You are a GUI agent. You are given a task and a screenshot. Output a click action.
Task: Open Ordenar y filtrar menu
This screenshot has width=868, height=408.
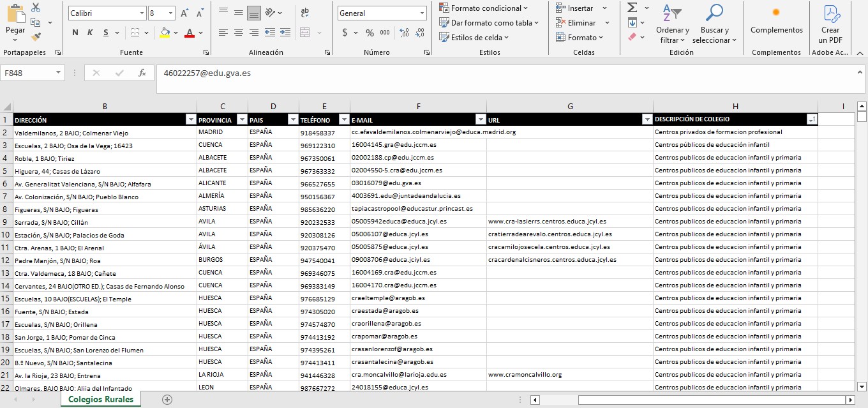click(x=672, y=24)
